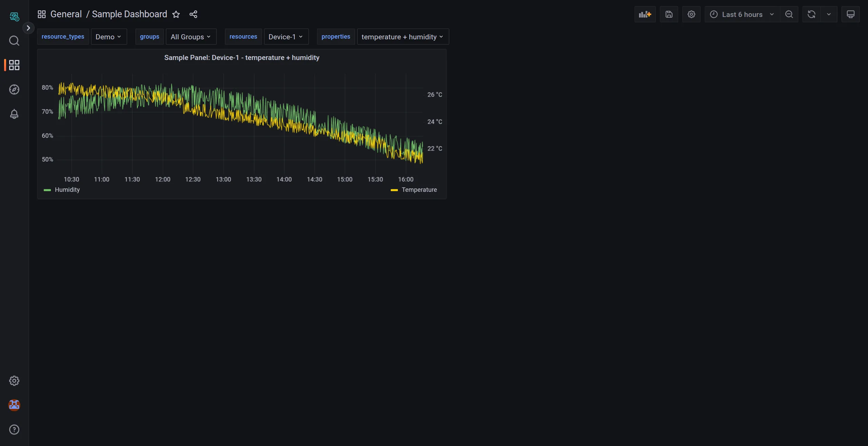868x446 pixels.
Task: Open the Alerting bell icon
Action: [14, 114]
